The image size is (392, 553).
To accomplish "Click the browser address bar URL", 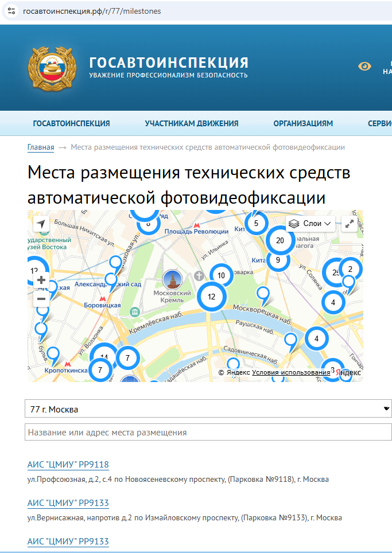I will click(92, 11).
